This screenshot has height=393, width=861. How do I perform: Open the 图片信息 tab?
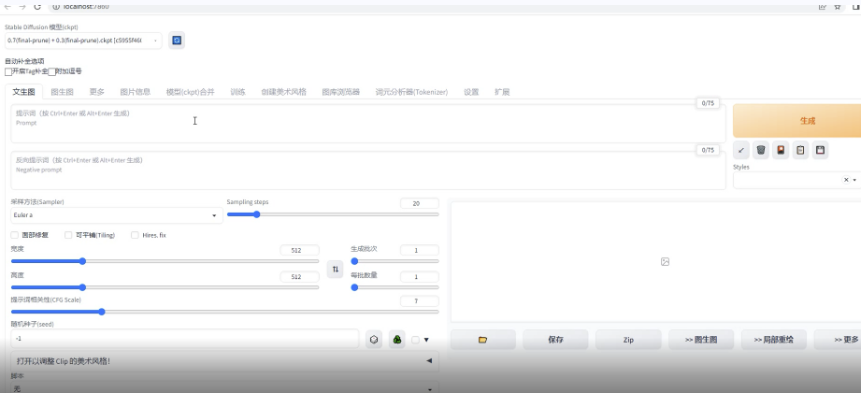tap(135, 92)
